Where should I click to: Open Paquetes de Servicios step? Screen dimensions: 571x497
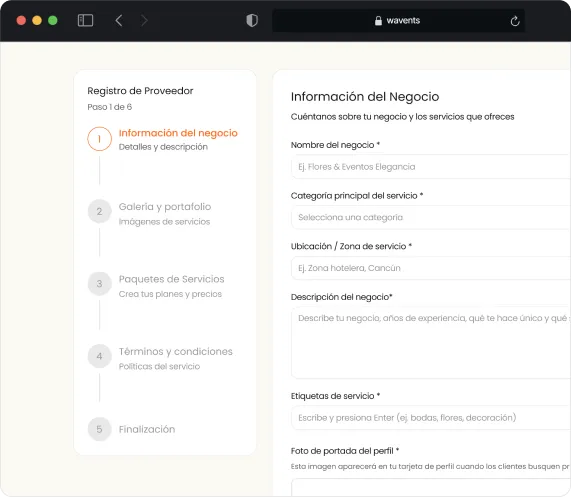pos(172,279)
